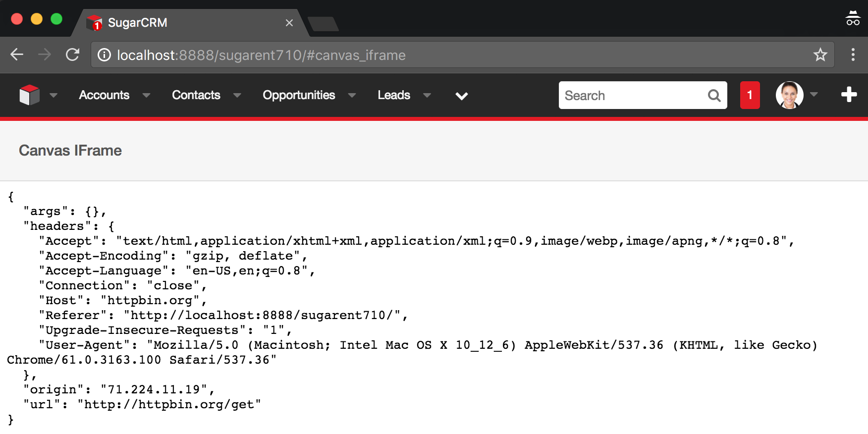The image size is (868, 434).
Task: Click the user avatar picture
Action: click(x=789, y=95)
